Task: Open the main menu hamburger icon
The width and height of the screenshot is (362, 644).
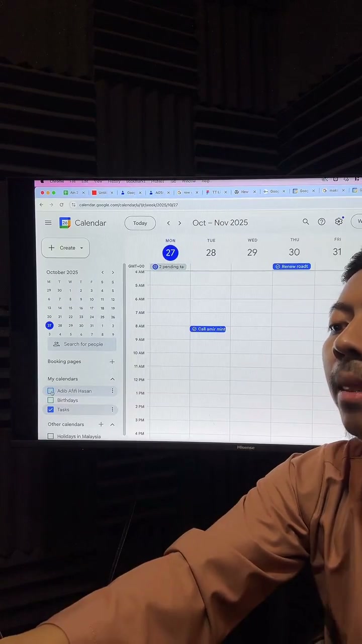Action: tap(48, 223)
